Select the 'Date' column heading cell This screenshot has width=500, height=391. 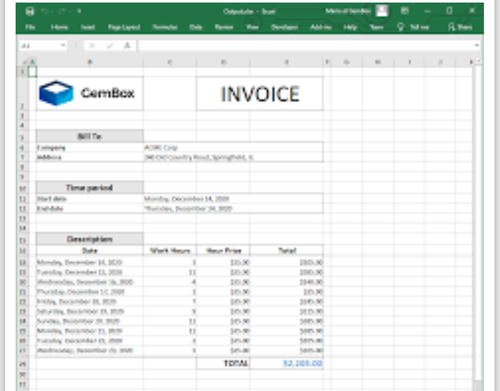coord(90,251)
